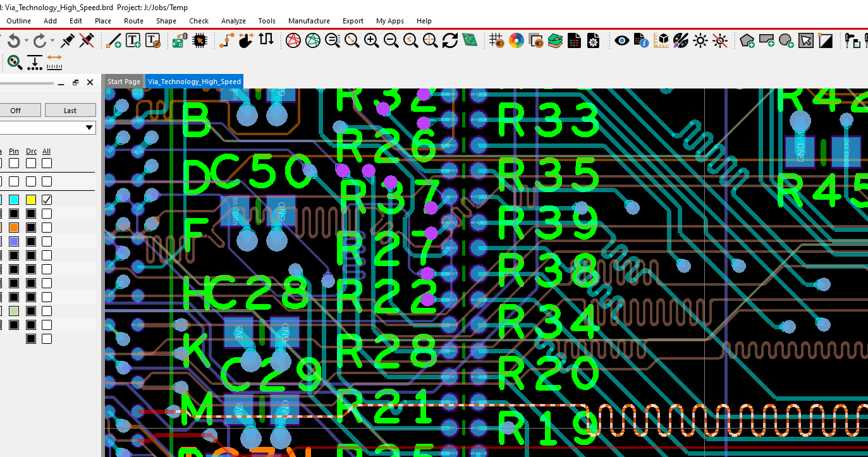Click the Undo arrow icon
868x457 pixels.
(13, 41)
